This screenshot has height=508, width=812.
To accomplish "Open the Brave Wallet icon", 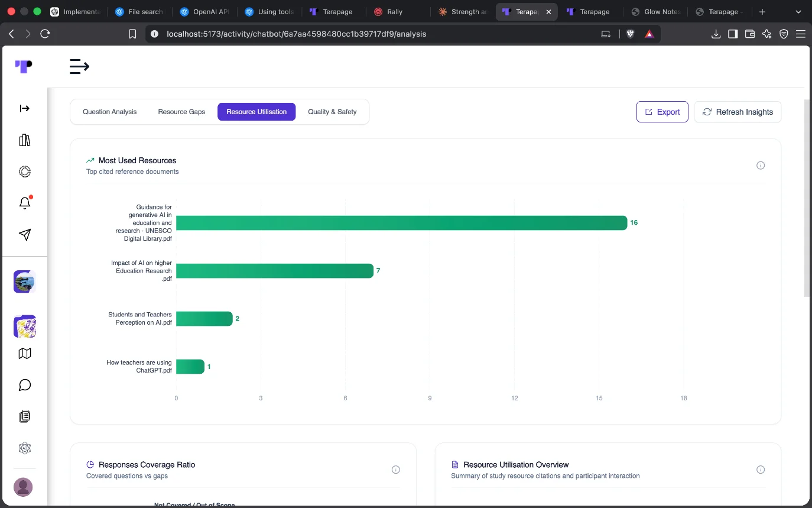I will point(750,34).
